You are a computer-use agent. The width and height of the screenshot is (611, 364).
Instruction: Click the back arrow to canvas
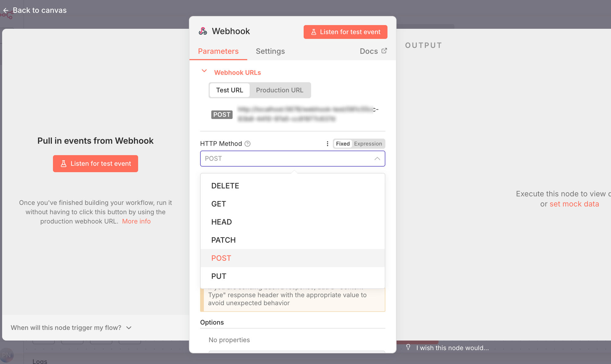[6, 11]
